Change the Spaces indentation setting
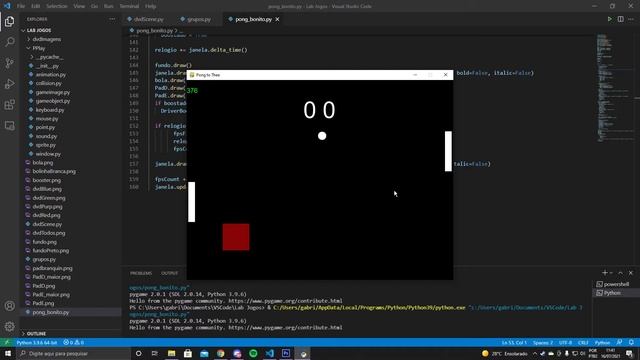This screenshot has height=360, width=640. pyautogui.click(x=543, y=342)
